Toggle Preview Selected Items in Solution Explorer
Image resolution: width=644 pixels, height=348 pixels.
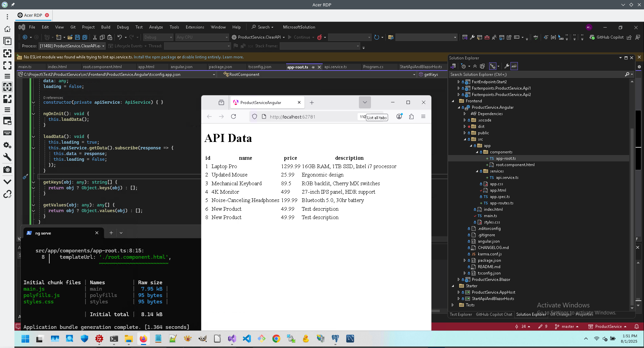(x=514, y=66)
